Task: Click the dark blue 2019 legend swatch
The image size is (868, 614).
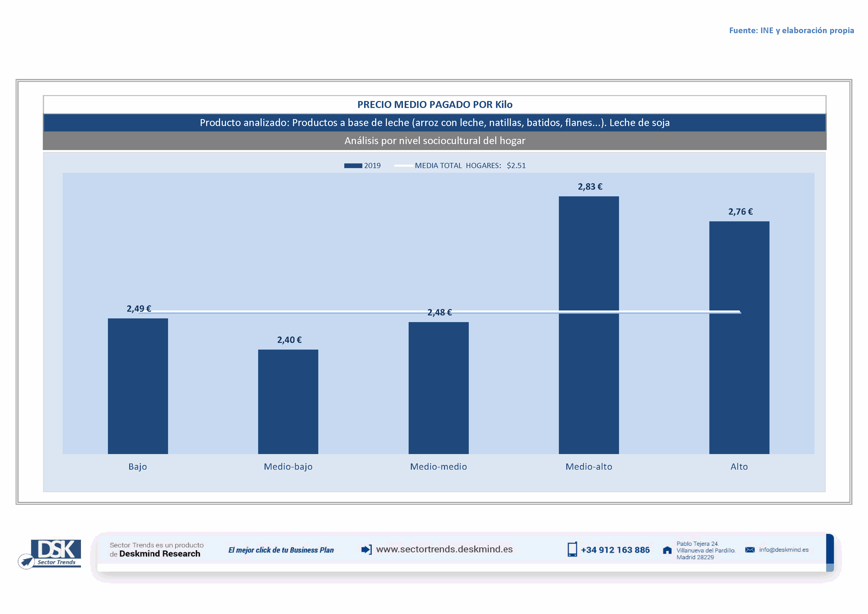Action: coord(353,166)
